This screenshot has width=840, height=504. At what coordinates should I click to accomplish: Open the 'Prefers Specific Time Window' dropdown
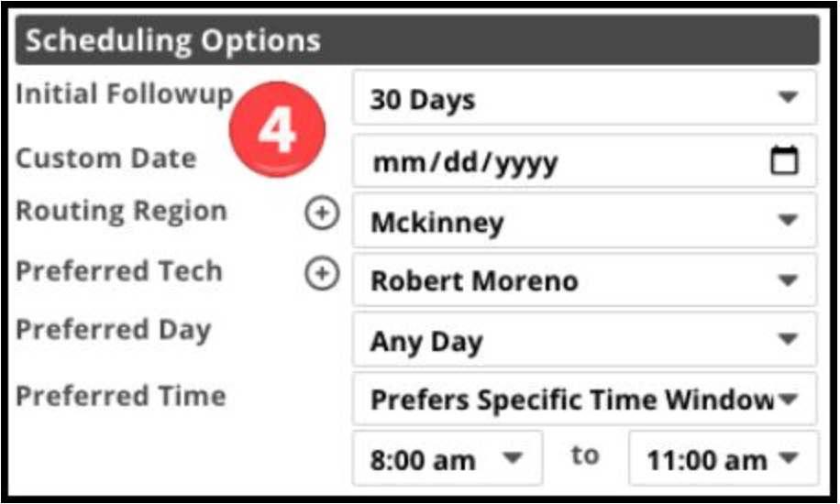coord(584,400)
